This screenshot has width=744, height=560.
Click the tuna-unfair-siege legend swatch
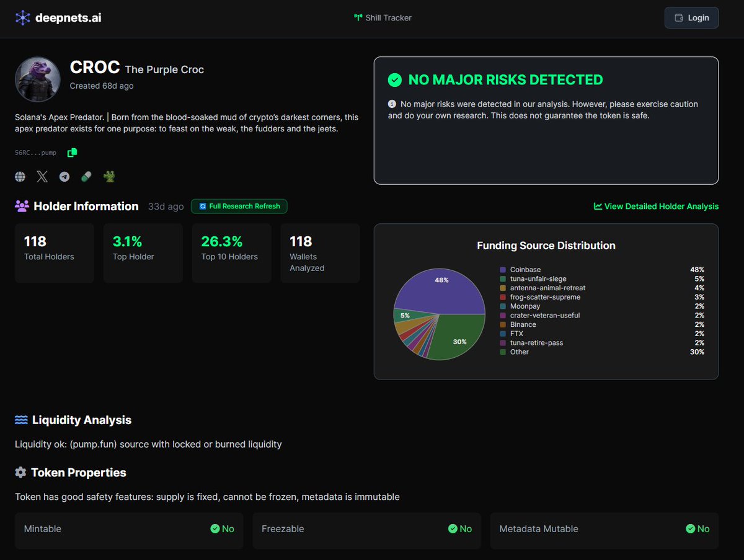[x=503, y=279]
